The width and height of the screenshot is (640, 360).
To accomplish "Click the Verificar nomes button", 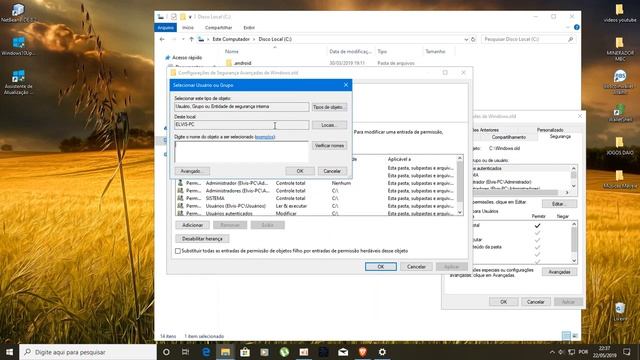I will tap(329, 146).
